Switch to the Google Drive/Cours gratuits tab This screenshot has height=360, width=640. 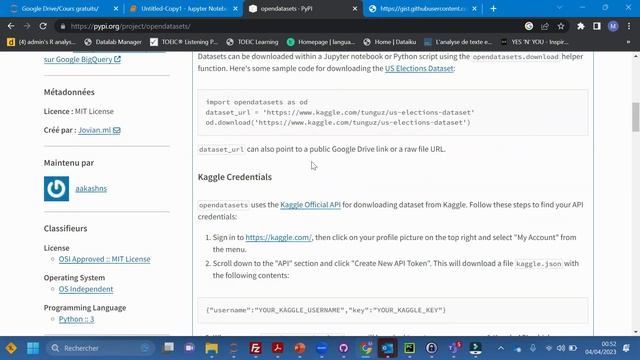(60, 9)
